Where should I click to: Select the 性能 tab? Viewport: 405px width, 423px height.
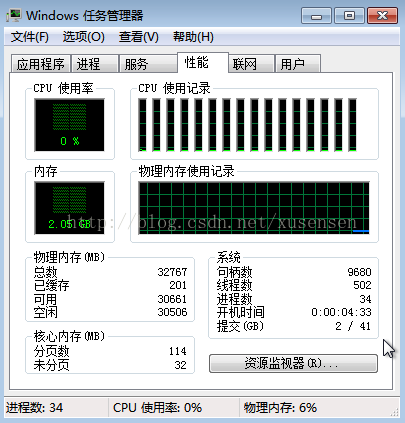tap(203, 62)
